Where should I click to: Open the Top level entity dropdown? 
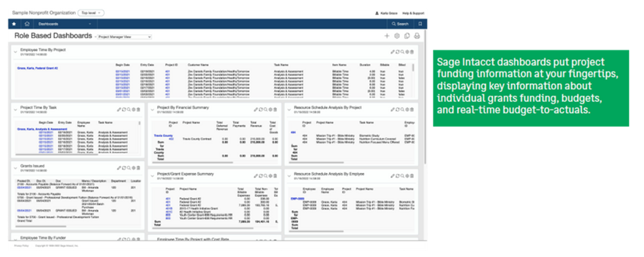pos(91,13)
